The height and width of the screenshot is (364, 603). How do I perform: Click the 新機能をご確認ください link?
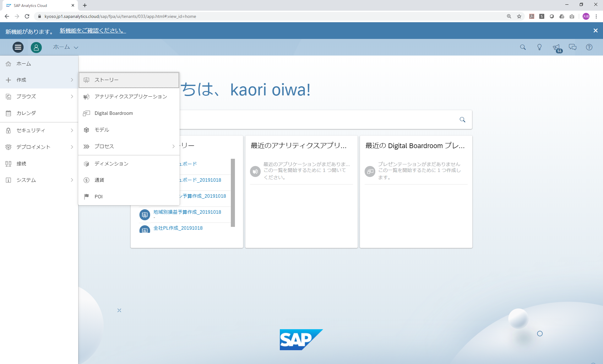(93, 31)
